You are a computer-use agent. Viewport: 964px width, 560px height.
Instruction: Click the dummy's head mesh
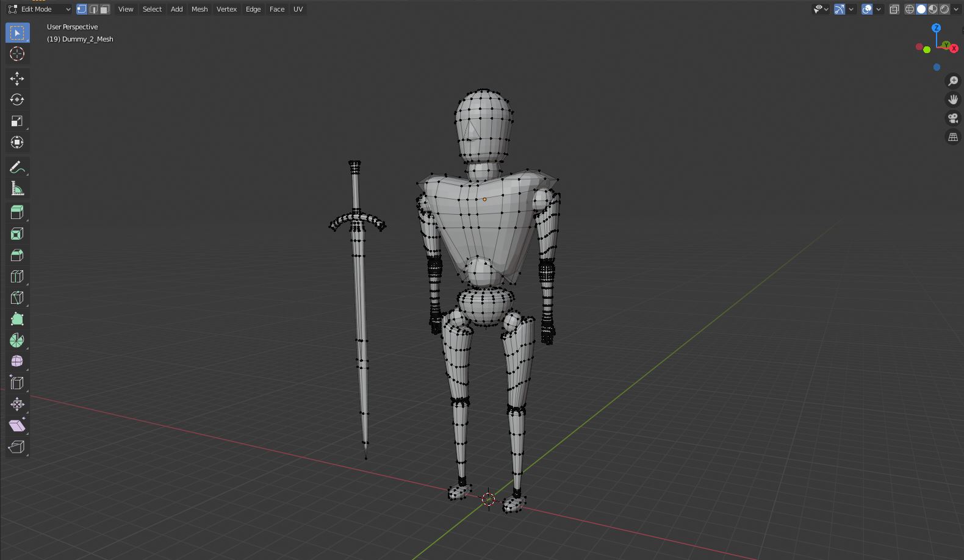point(484,125)
